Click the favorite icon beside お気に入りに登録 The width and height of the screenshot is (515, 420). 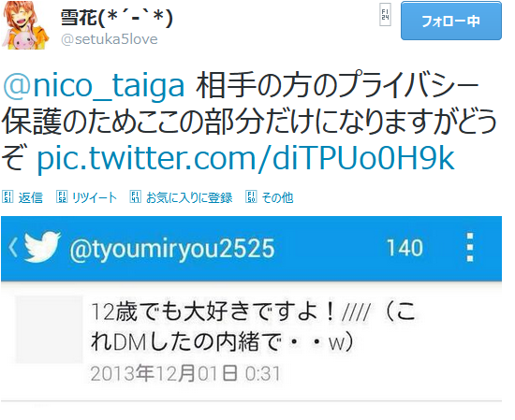tap(136, 196)
